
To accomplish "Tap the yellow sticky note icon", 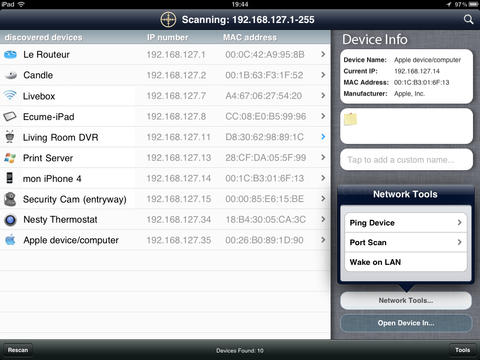I will pos(350,119).
